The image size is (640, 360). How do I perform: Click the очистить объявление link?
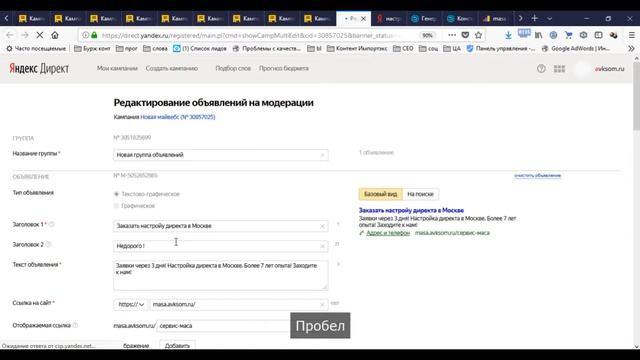point(538,176)
